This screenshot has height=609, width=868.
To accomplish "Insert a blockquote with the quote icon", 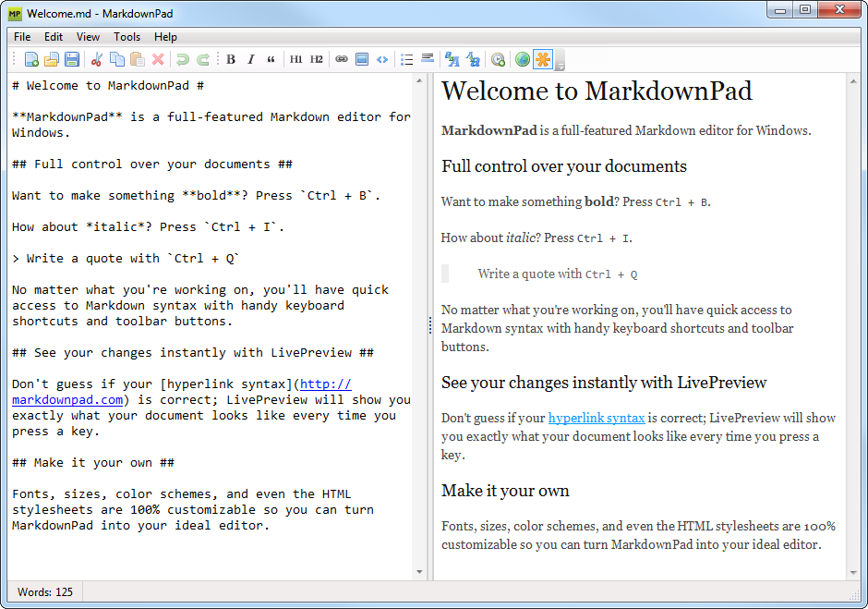I will click(271, 59).
